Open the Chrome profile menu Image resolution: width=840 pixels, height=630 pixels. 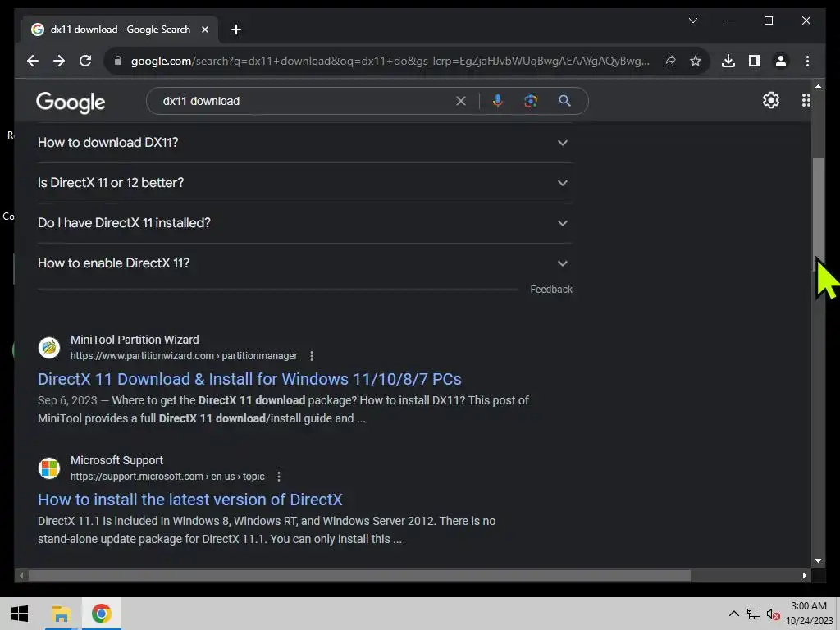tap(781, 61)
